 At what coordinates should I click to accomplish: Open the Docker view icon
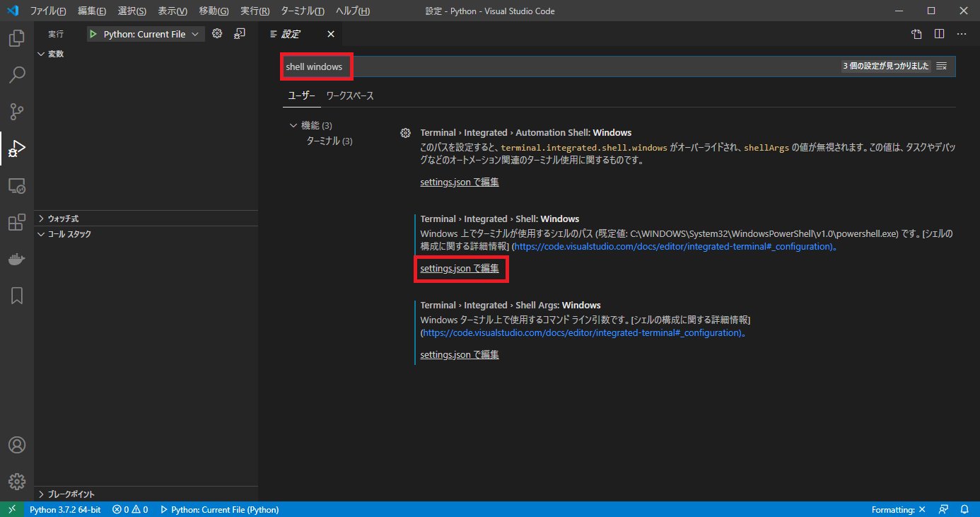17,259
